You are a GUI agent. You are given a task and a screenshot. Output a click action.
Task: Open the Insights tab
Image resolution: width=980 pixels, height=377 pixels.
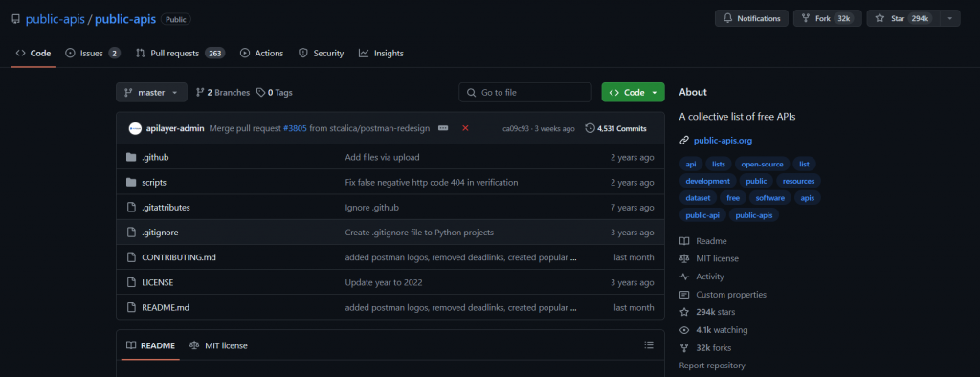381,54
